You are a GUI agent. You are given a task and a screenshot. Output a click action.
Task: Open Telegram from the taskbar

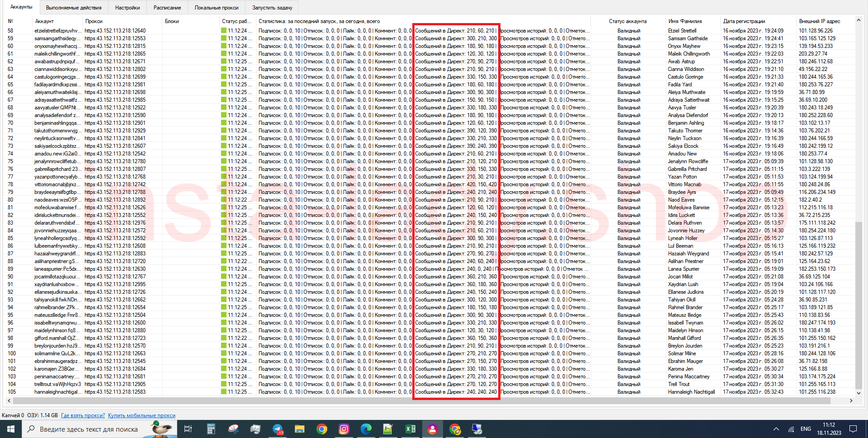(x=278, y=429)
